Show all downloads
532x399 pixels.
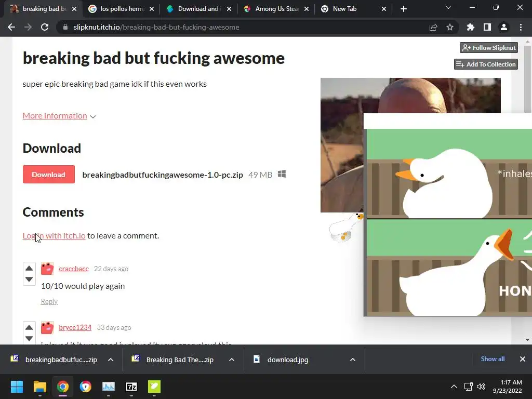(493, 359)
